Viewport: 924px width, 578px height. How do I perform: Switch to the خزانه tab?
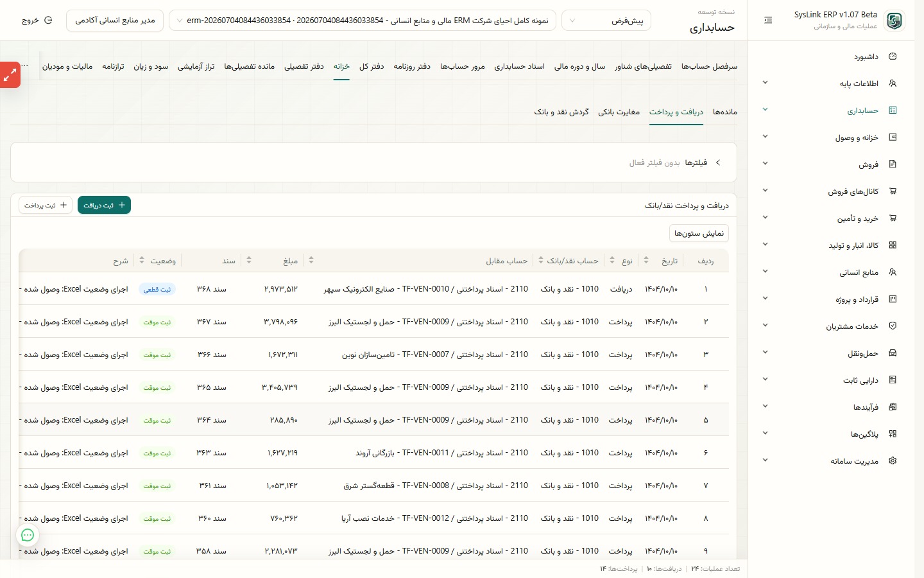point(341,66)
